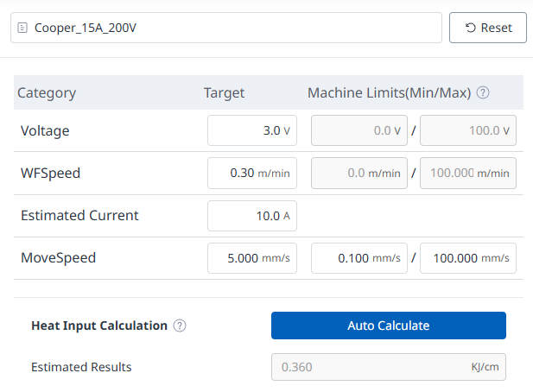Click the Estimated Results output field

pos(388,367)
